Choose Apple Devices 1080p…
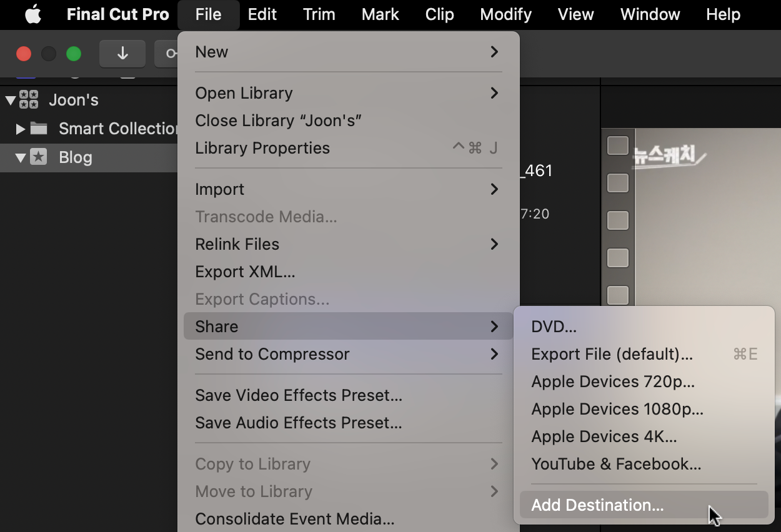This screenshot has width=781, height=532. (644, 409)
